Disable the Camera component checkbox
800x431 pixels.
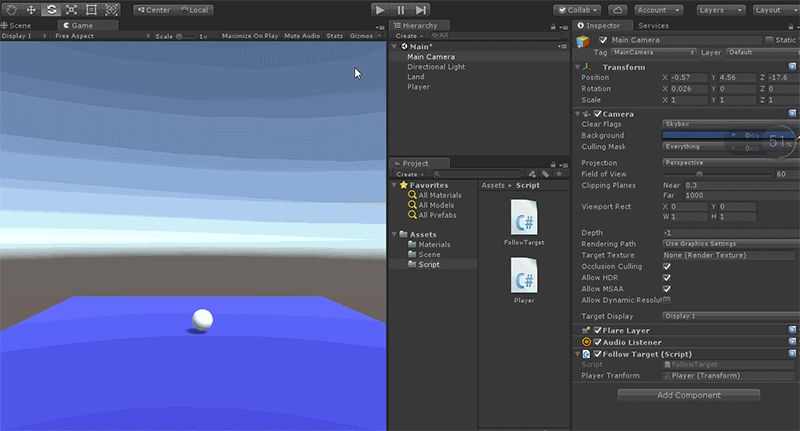[x=597, y=114]
